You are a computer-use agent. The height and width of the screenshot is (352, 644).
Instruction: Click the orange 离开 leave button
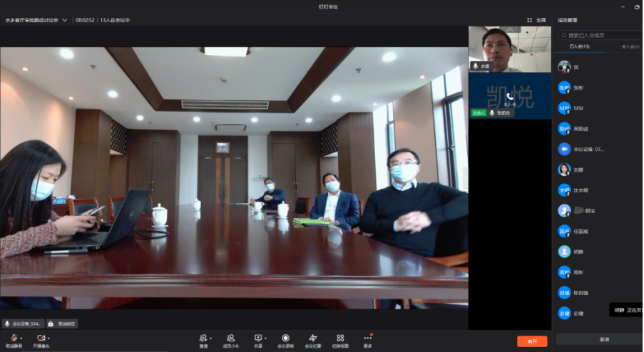point(532,341)
